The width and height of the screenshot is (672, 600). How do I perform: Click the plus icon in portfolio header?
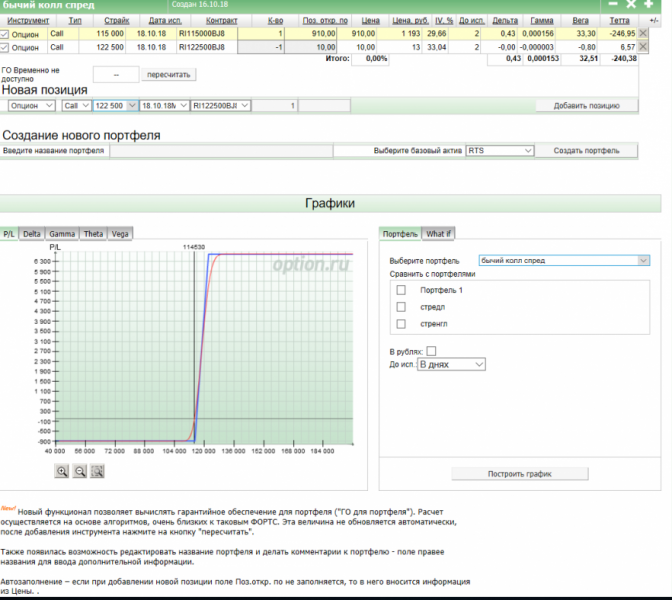(x=647, y=5)
